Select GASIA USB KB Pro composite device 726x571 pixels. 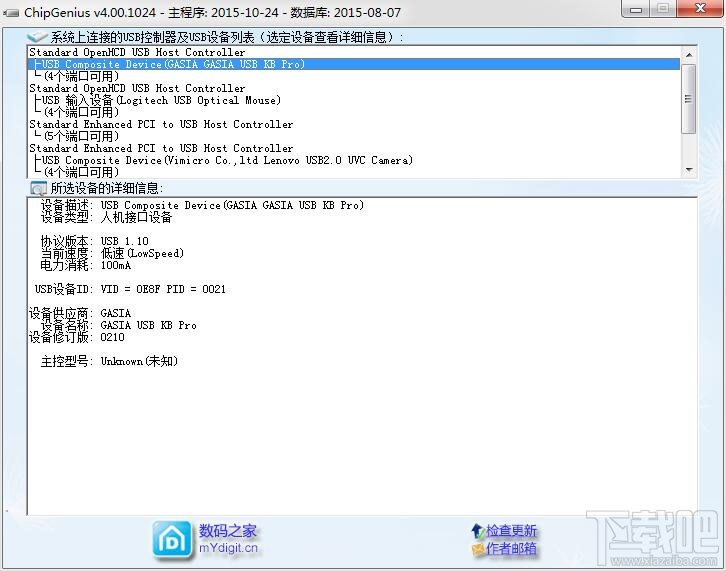point(354,64)
